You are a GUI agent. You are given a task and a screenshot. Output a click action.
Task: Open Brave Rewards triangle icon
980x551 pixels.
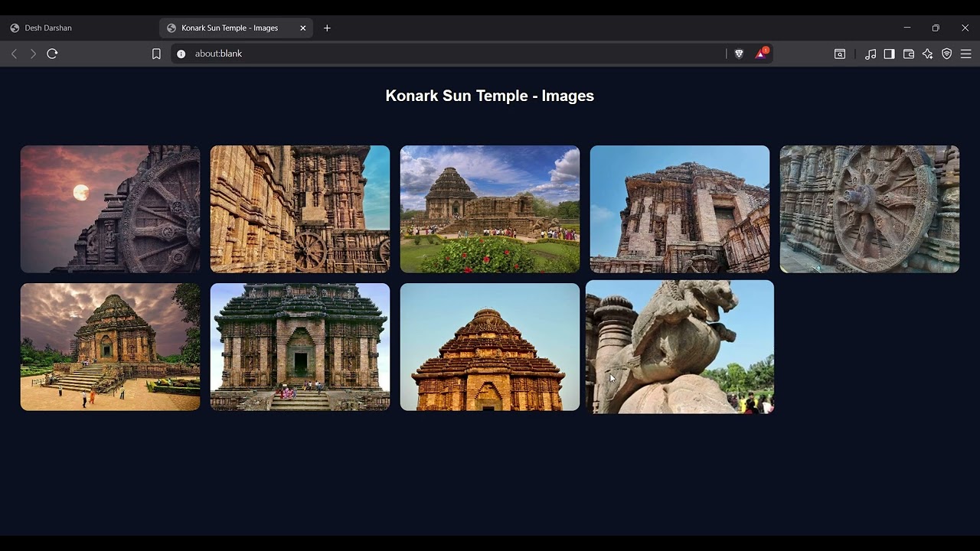pyautogui.click(x=761, y=54)
